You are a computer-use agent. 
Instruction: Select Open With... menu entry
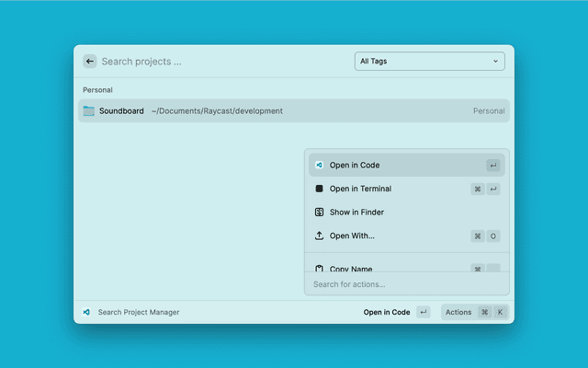(352, 236)
